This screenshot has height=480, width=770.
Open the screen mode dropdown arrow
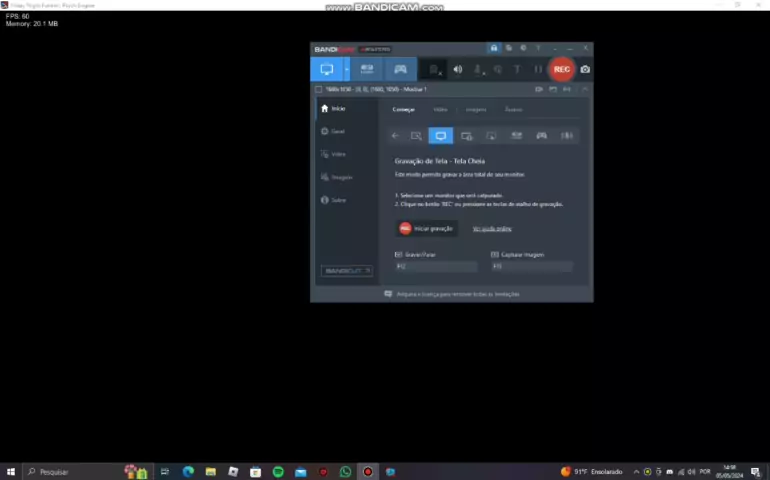347,69
